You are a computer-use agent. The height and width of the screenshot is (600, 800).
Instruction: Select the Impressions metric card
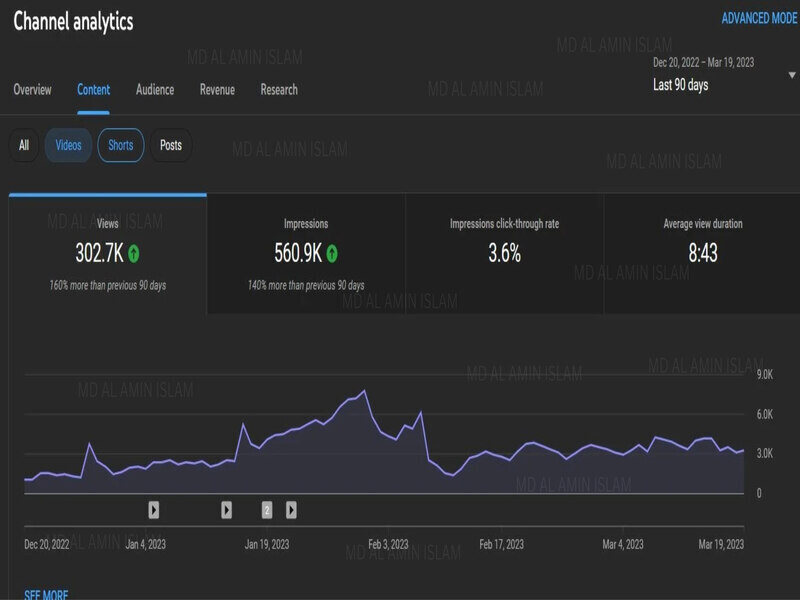coord(306,254)
